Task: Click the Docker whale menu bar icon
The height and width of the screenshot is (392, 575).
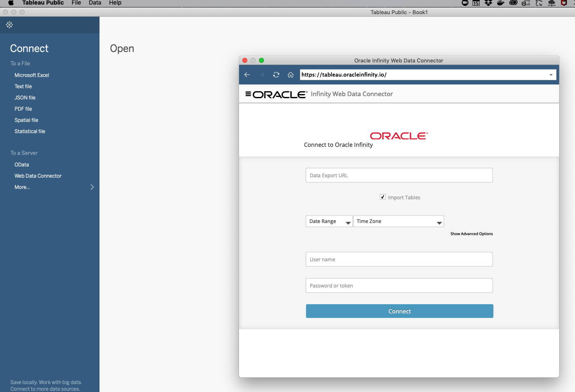Action: tap(501, 3)
